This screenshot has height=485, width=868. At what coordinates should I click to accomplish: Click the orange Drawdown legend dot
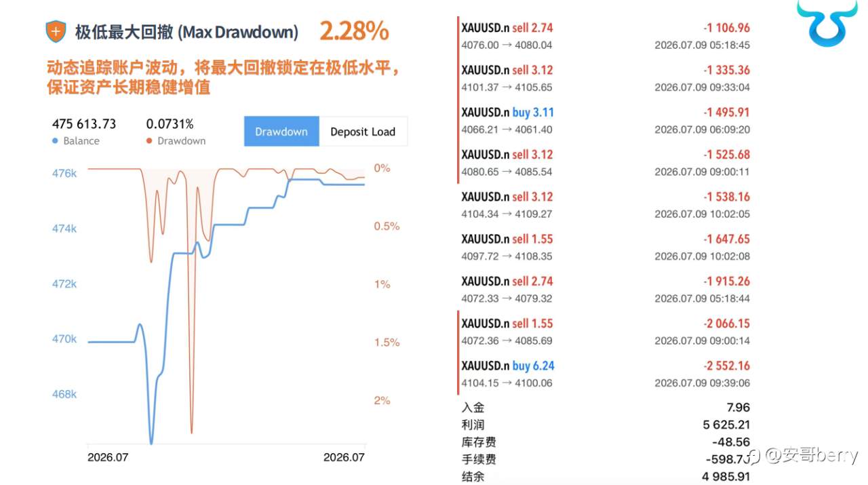149,141
